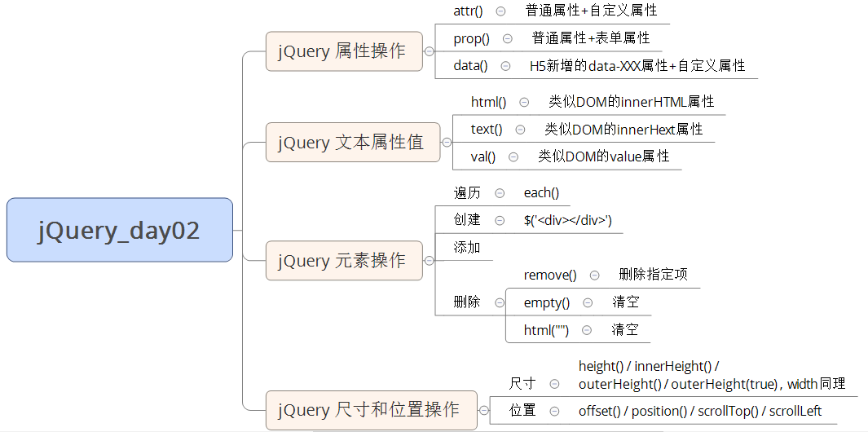The image size is (868, 432).
Task: Select the jQuery_day02 central topic
Action: click(120, 231)
